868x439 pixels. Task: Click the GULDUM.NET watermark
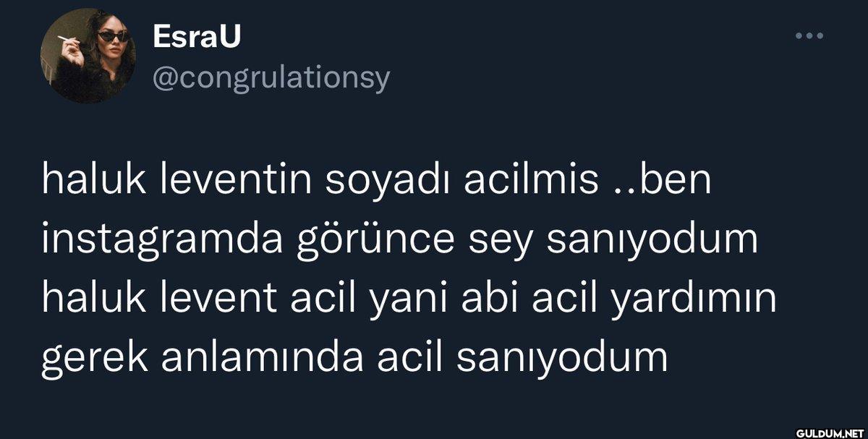830,432
